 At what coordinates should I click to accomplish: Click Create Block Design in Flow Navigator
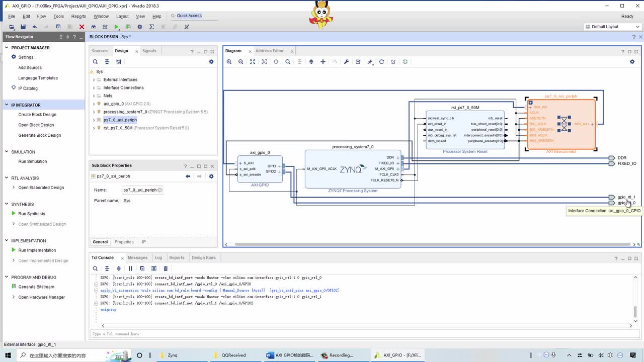(x=37, y=115)
